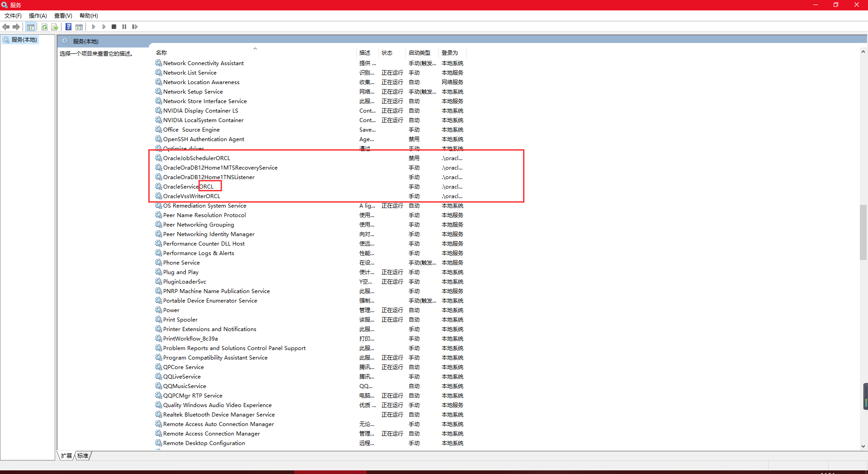Click the vertical scrollbar down arrow
The height and width of the screenshot is (474, 868).
[x=863, y=446]
